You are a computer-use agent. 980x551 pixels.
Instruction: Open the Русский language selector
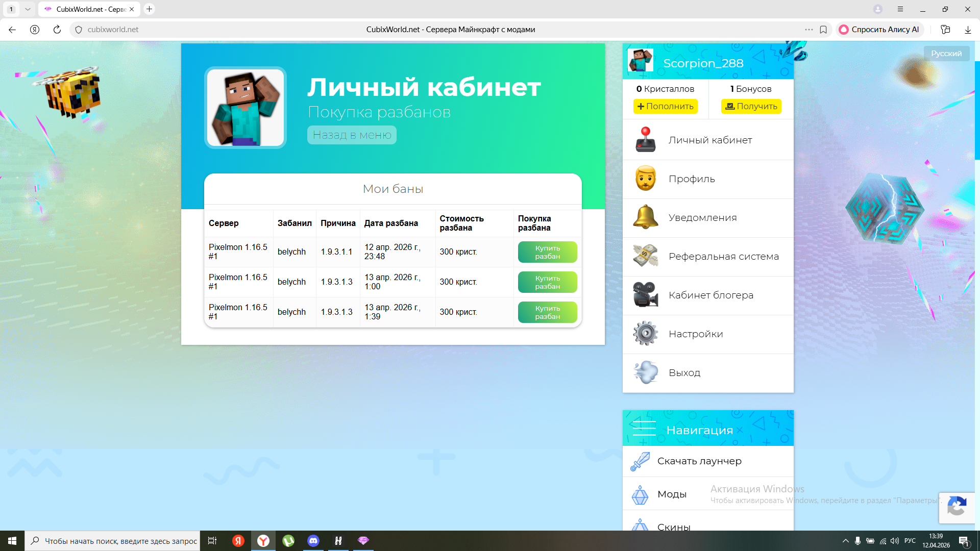(946, 54)
